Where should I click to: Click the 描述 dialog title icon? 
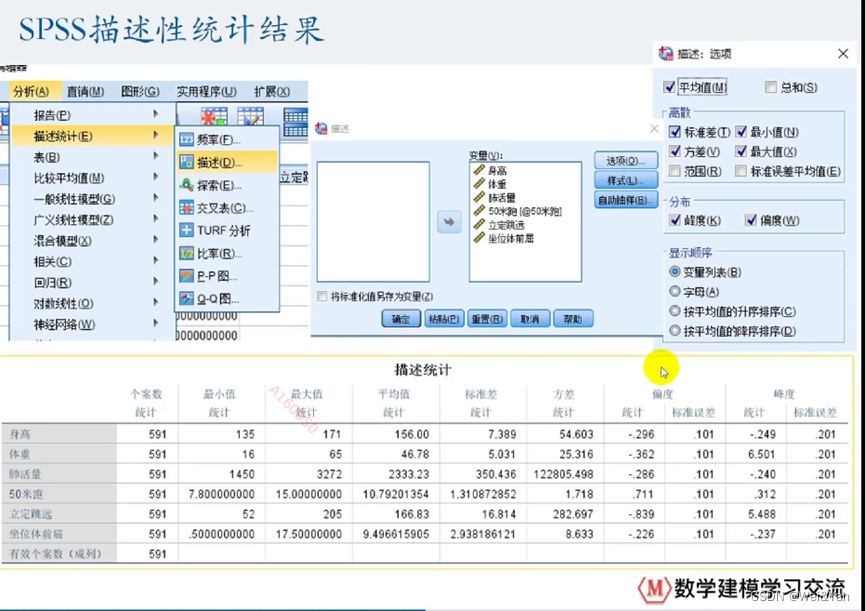point(321,128)
